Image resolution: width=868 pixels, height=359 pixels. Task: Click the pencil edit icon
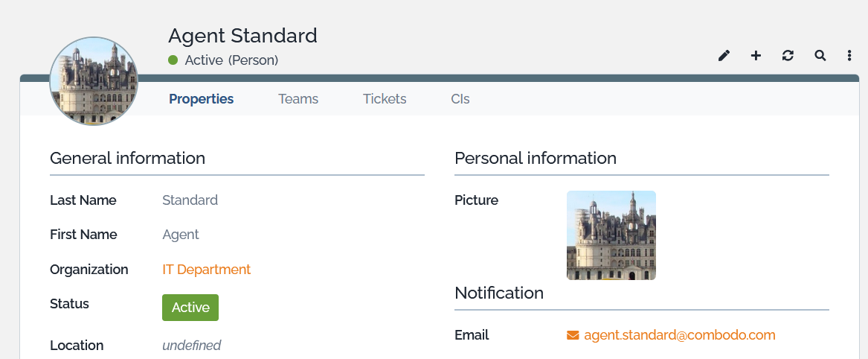pos(724,56)
